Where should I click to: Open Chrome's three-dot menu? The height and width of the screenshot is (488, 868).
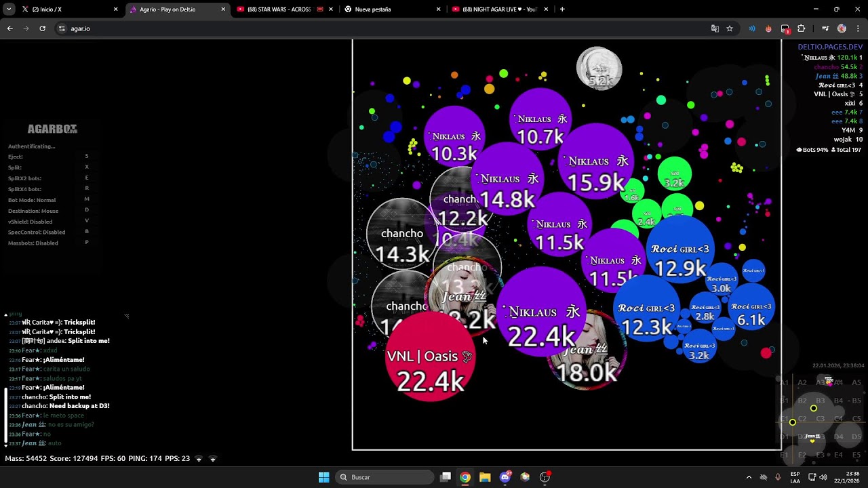pyautogui.click(x=858, y=28)
